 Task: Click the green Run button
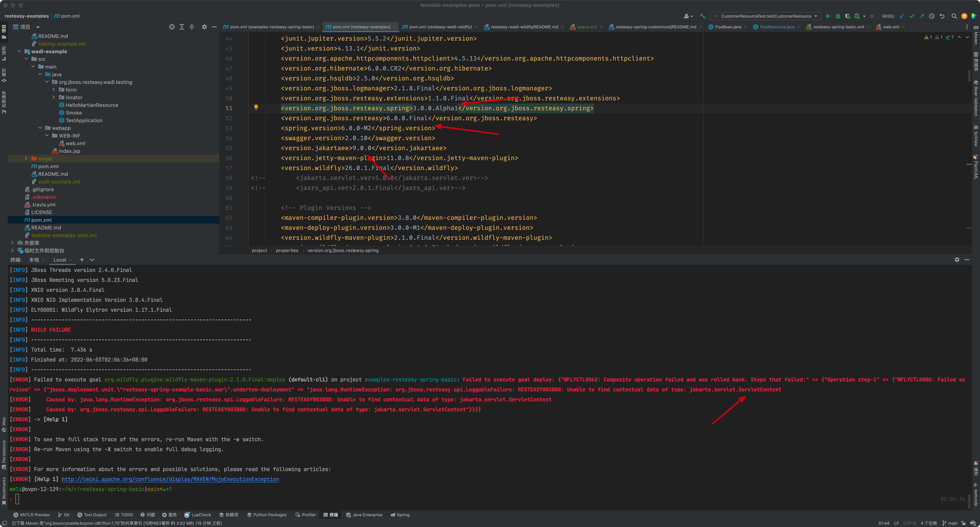pos(828,16)
